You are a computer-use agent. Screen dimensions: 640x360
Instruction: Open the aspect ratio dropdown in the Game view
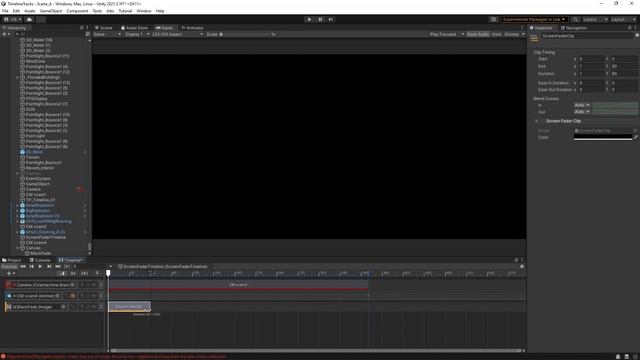click(x=177, y=34)
